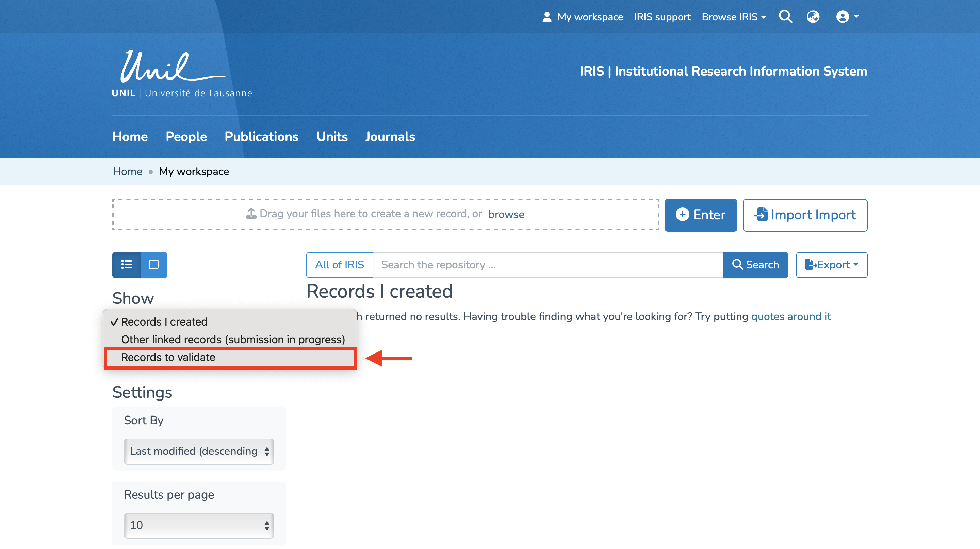Click the My workspace person icon

click(547, 17)
